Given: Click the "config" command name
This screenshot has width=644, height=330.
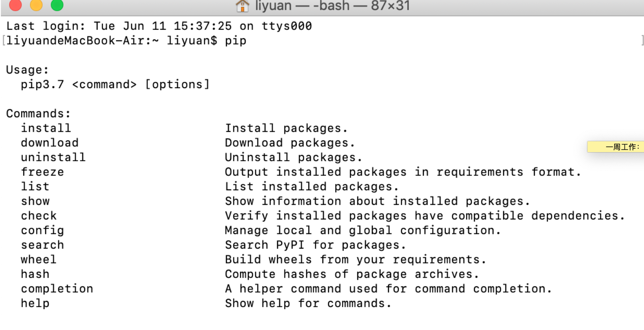Looking at the screenshot, I should click(x=42, y=230).
